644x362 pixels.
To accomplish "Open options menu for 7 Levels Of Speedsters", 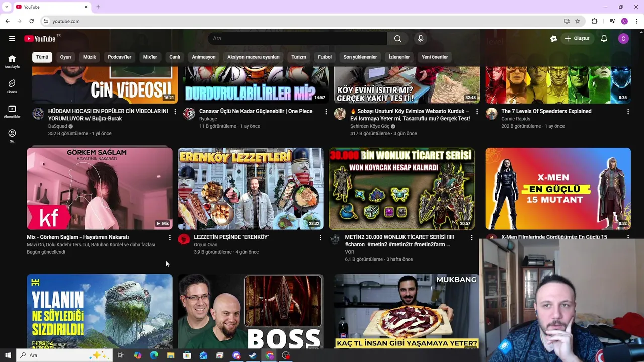I will coord(628,112).
